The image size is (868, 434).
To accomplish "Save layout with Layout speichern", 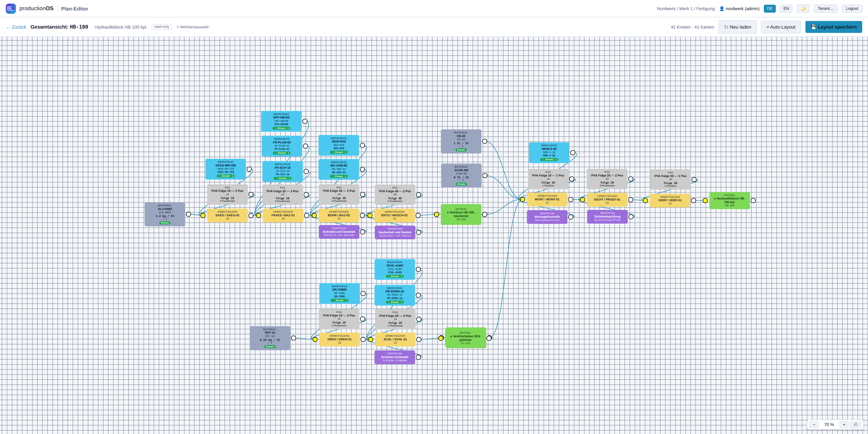I will 833,27.
